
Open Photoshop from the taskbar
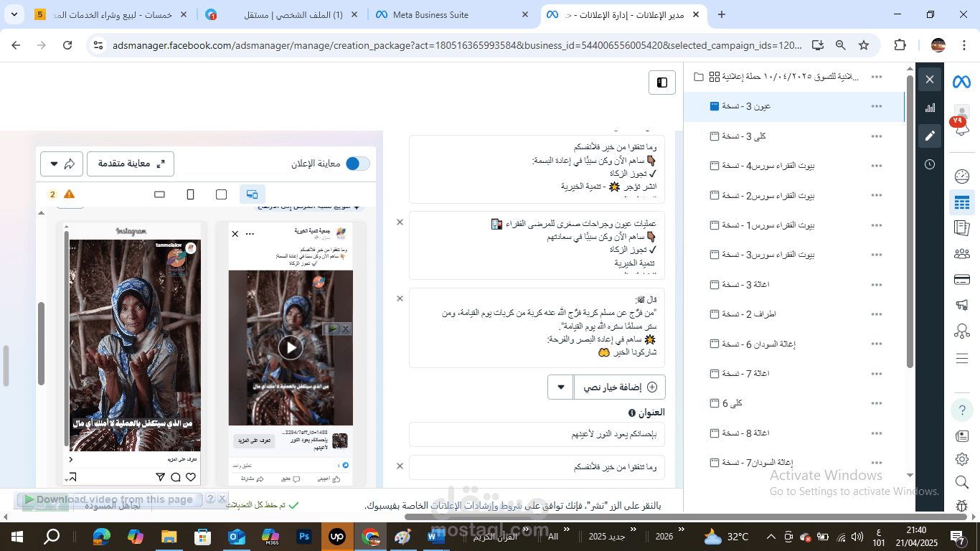click(x=304, y=537)
